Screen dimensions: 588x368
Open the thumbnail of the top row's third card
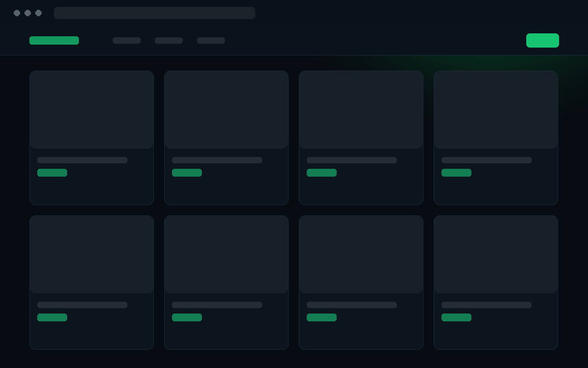(361, 110)
